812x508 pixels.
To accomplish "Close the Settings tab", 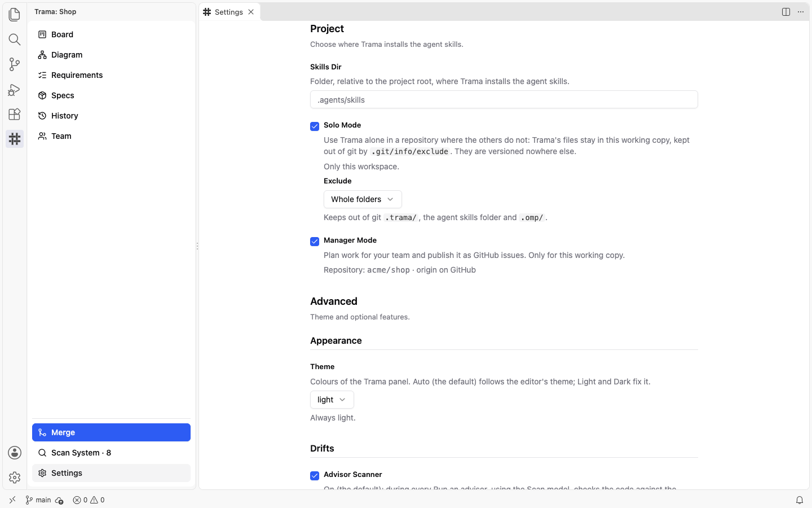I will (x=251, y=12).
